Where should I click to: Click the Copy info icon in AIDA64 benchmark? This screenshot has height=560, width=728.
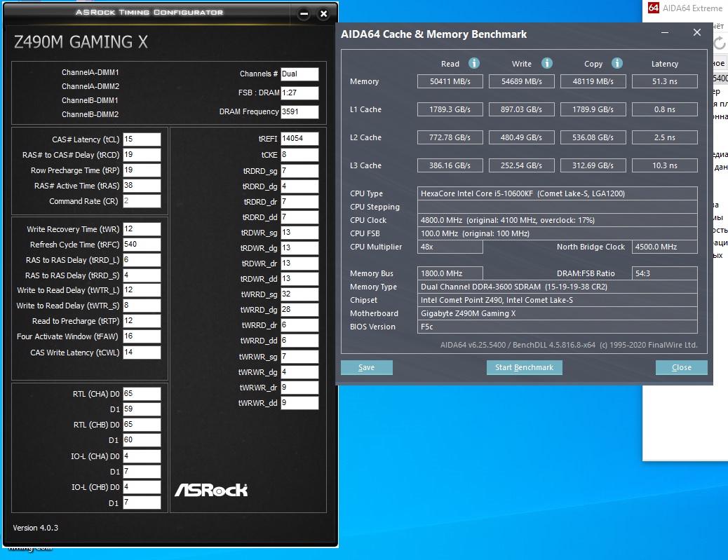617,63
